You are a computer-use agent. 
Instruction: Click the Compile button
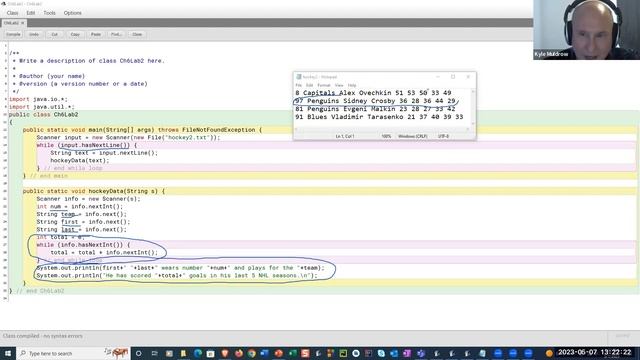click(13, 34)
